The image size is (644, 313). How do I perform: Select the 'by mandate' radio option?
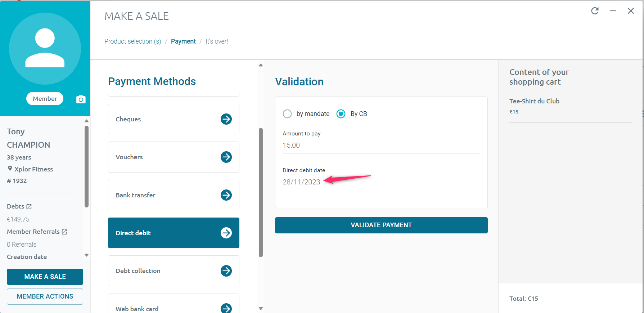(287, 114)
